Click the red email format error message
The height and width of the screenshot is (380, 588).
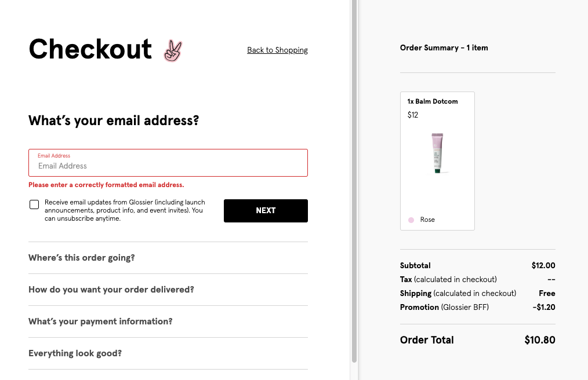(x=106, y=185)
